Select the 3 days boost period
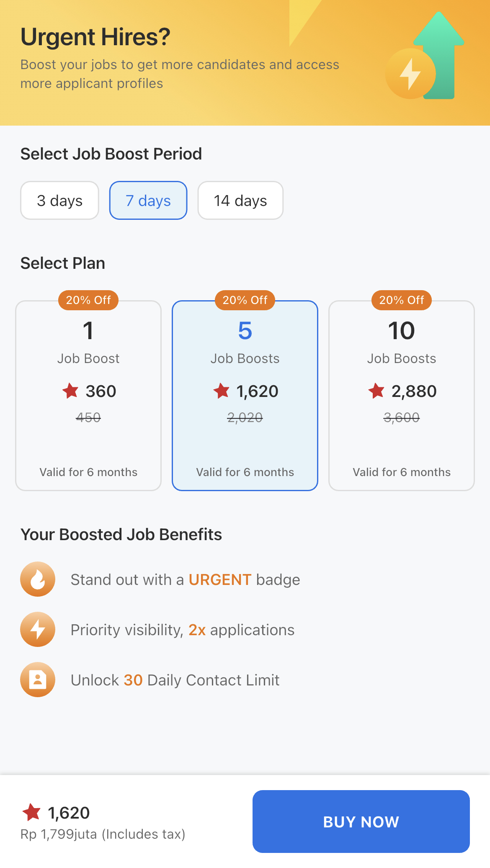 59,201
